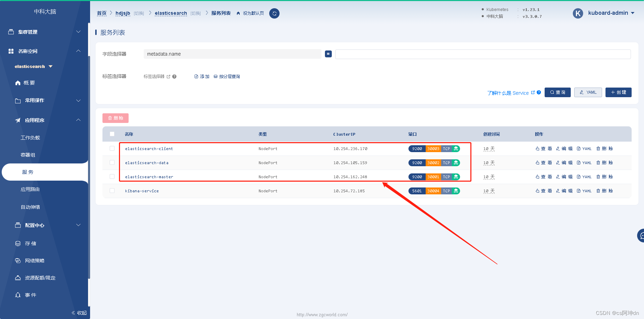Click the green proxy icon for the elasticsearch-client port

click(x=456, y=149)
